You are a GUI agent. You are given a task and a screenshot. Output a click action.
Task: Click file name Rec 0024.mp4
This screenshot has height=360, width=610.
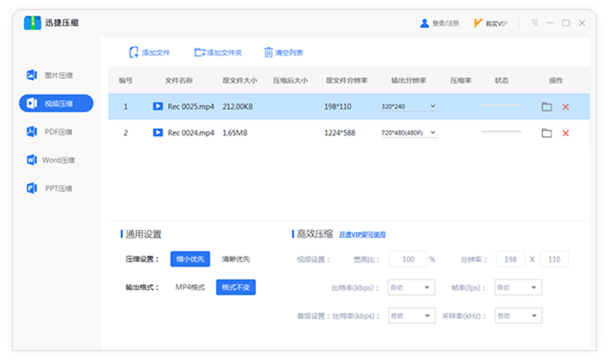coord(191,133)
